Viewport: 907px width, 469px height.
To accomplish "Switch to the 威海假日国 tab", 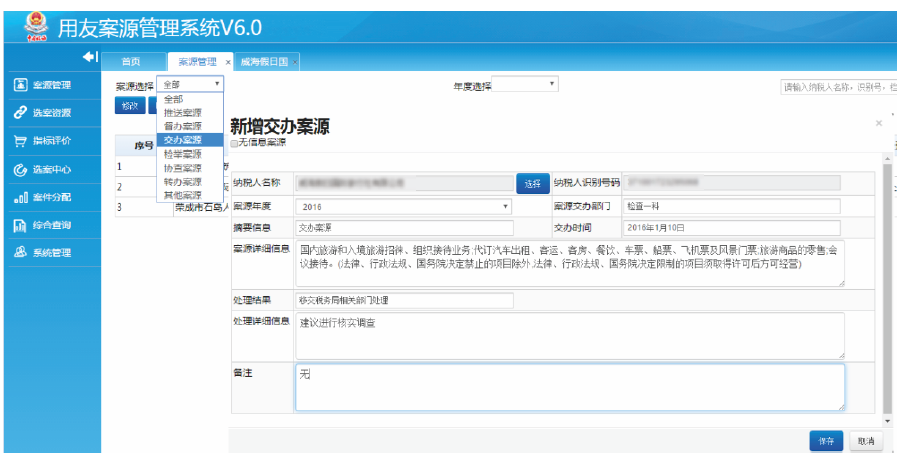I will 264,62.
